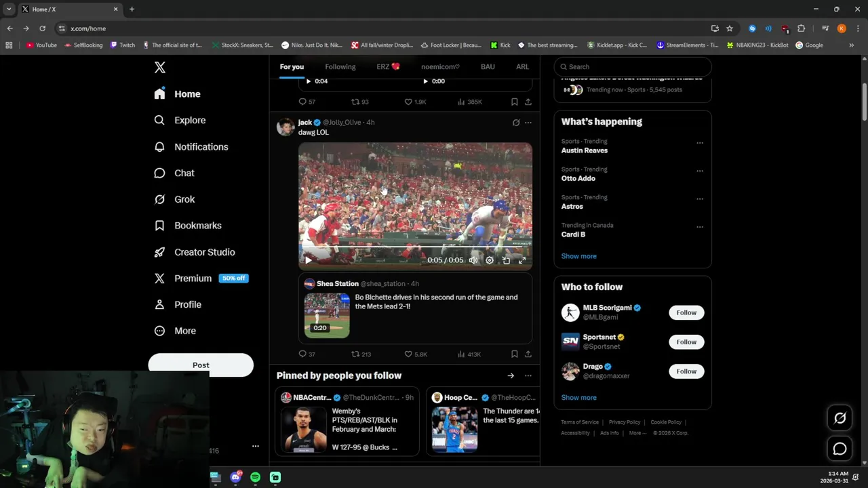Play jack's baseball video
The width and height of the screenshot is (868, 488).
(x=309, y=260)
